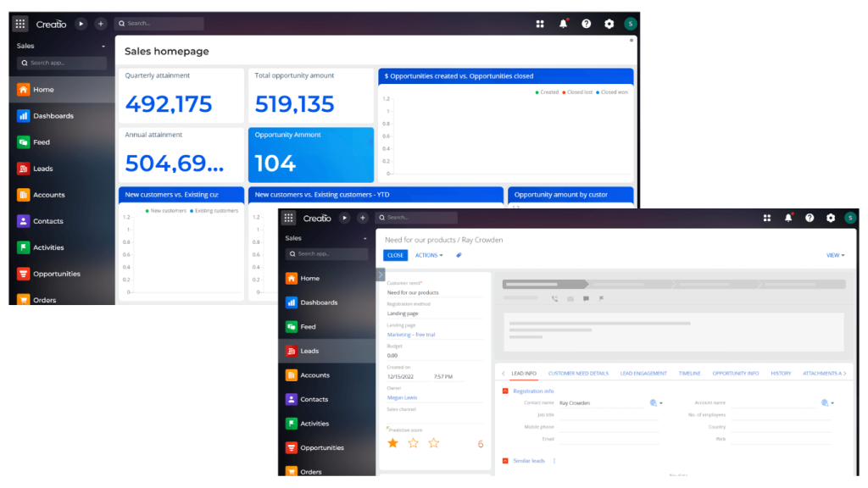The width and height of the screenshot is (868, 488).
Task: Click the call icon on the lead record
Action: click(553, 300)
